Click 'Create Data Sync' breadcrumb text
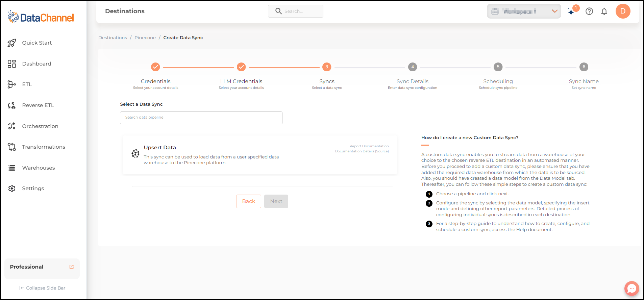The height and width of the screenshot is (300, 644). coord(183,37)
